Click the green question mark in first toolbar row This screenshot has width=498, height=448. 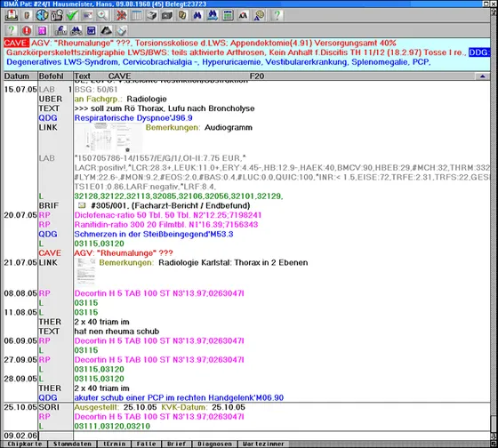[277, 15]
